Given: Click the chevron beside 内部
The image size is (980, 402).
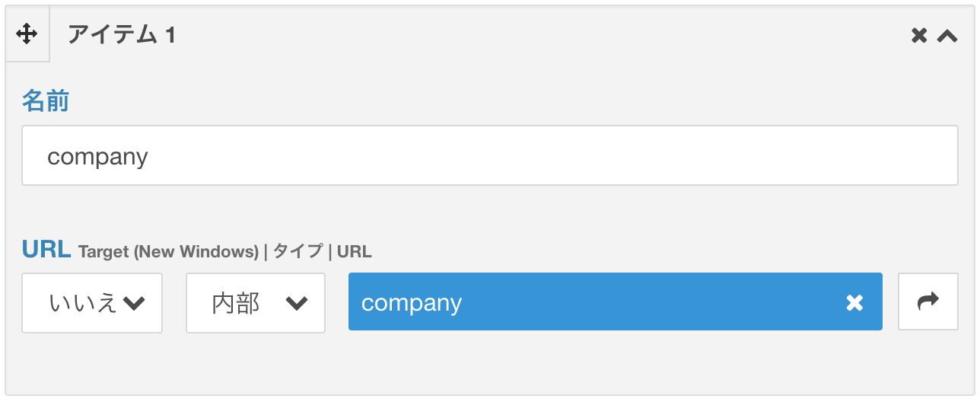Looking at the screenshot, I should point(296,304).
